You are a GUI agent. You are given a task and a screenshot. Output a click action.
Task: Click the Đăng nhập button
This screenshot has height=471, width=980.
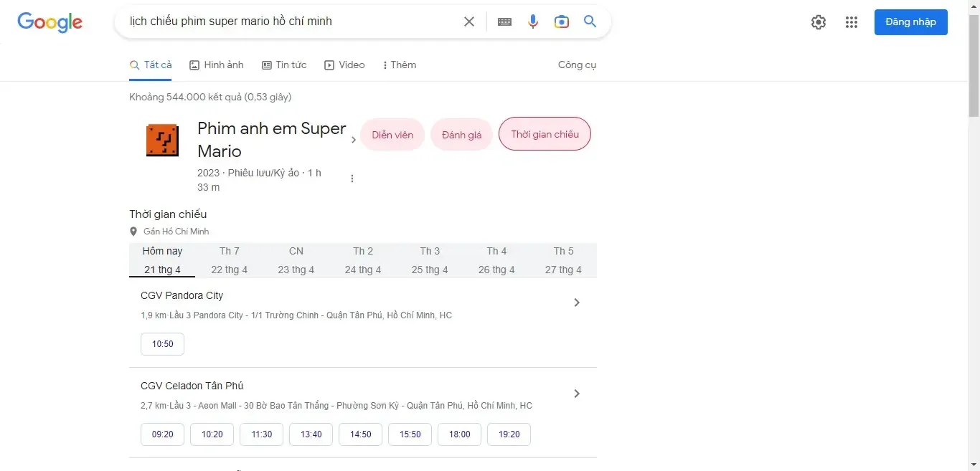coord(910,22)
